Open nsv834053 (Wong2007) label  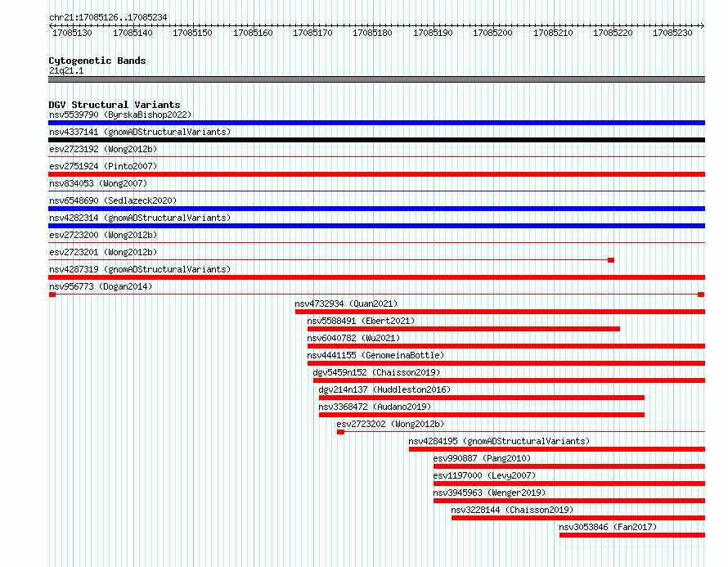98,183
